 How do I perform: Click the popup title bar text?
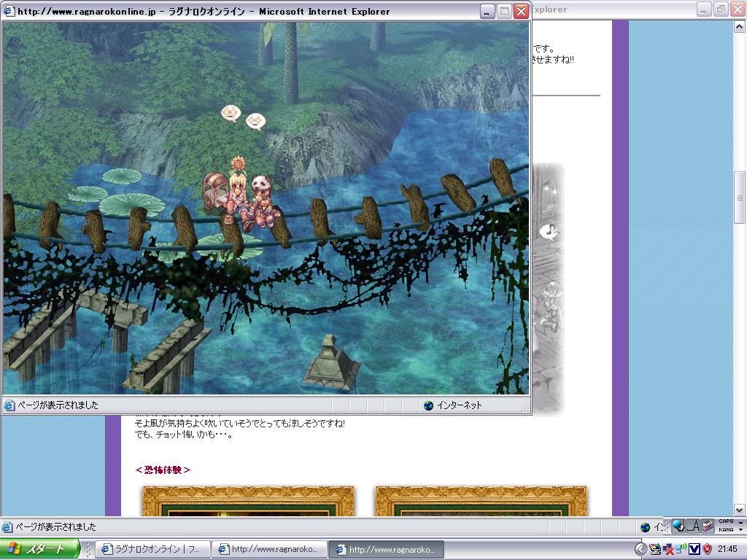204,12
